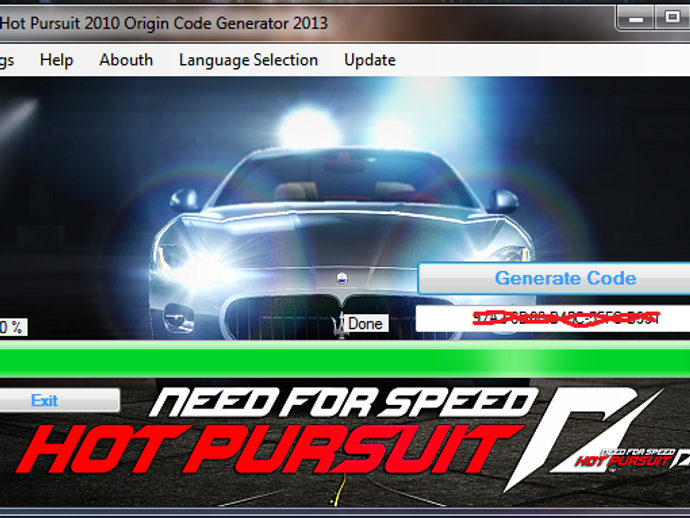Click the percentage progress label

(x=13, y=327)
